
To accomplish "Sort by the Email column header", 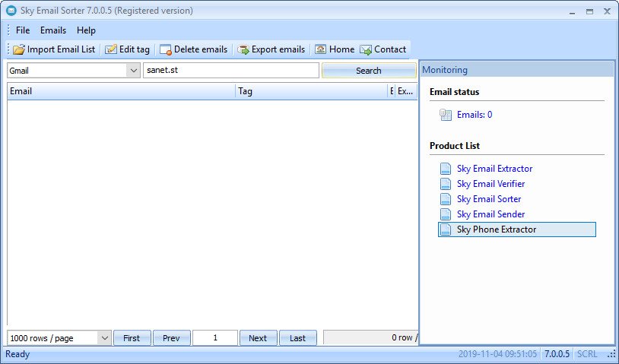I will [x=121, y=91].
